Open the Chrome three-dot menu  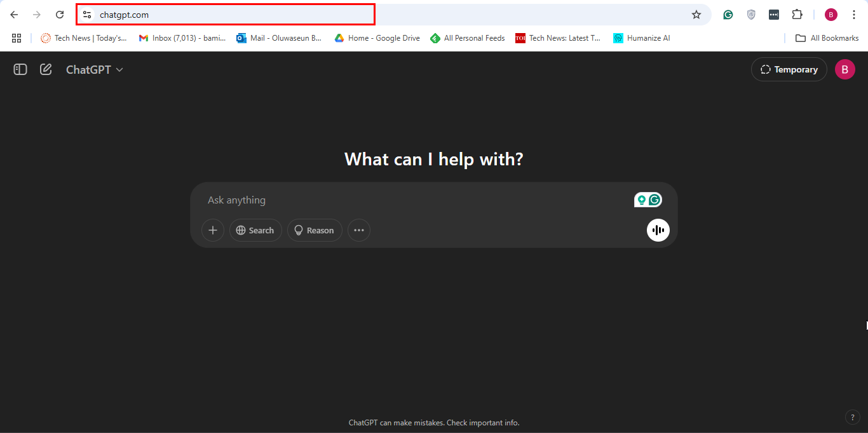(854, 15)
